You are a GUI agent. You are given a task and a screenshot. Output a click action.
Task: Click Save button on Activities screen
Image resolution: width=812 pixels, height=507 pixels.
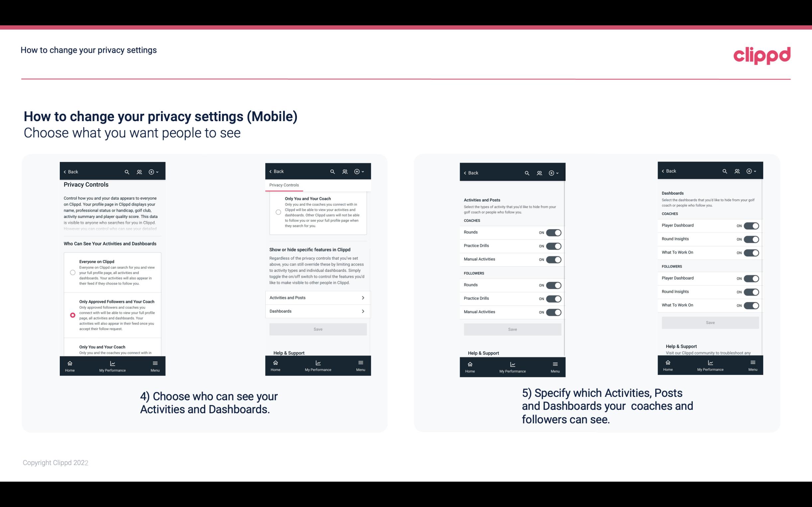tap(511, 329)
